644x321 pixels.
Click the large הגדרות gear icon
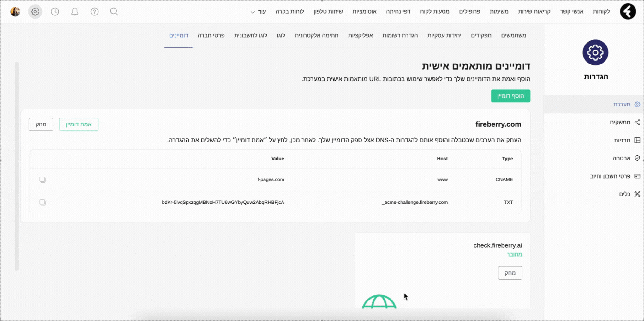pos(595,52)
